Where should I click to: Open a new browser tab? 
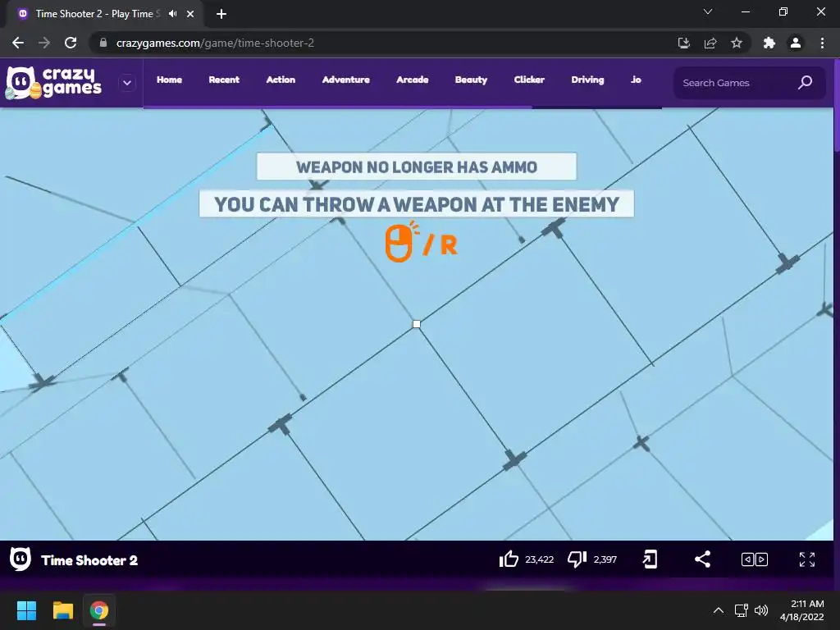[x=221, y=14]
